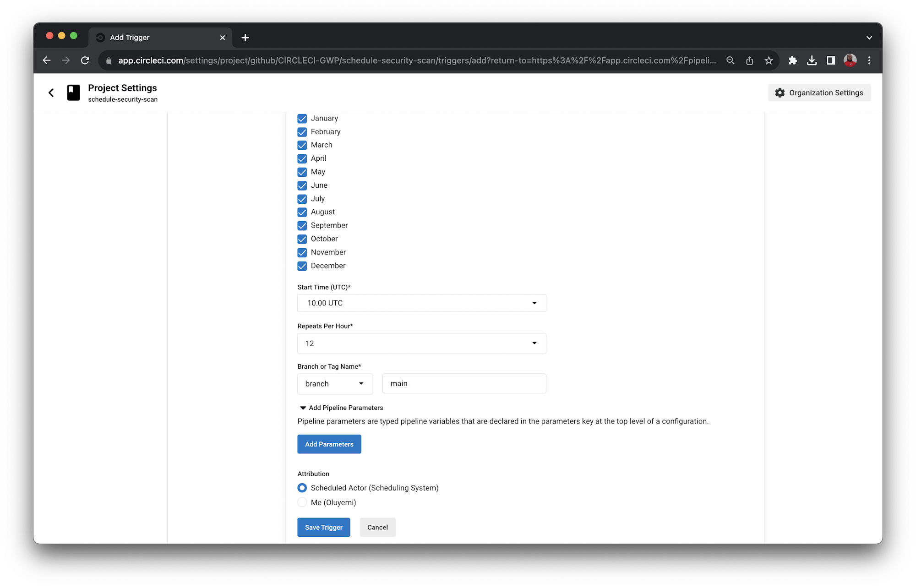Click the profile avatar in the toolbar
Screen dimensions: 916x588
click(x=850, y=60)
